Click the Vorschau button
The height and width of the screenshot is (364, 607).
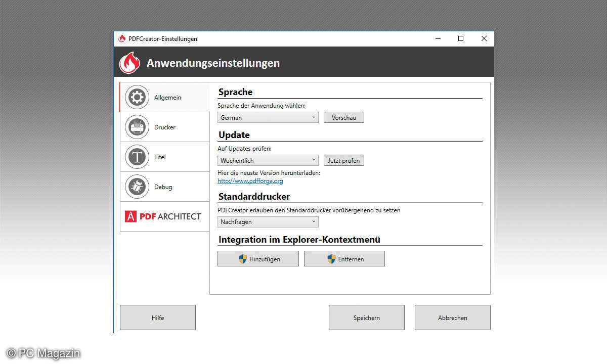(344, 117)
